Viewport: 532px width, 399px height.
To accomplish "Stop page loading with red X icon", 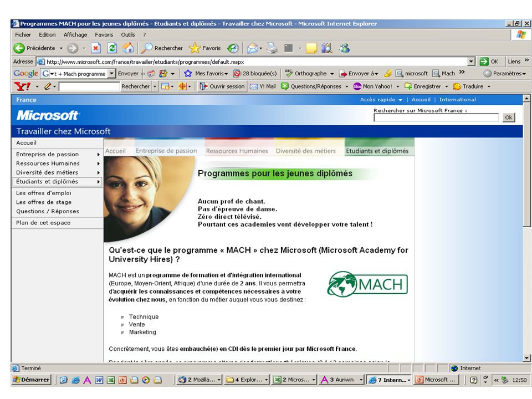I will click(x=96, y=48).
